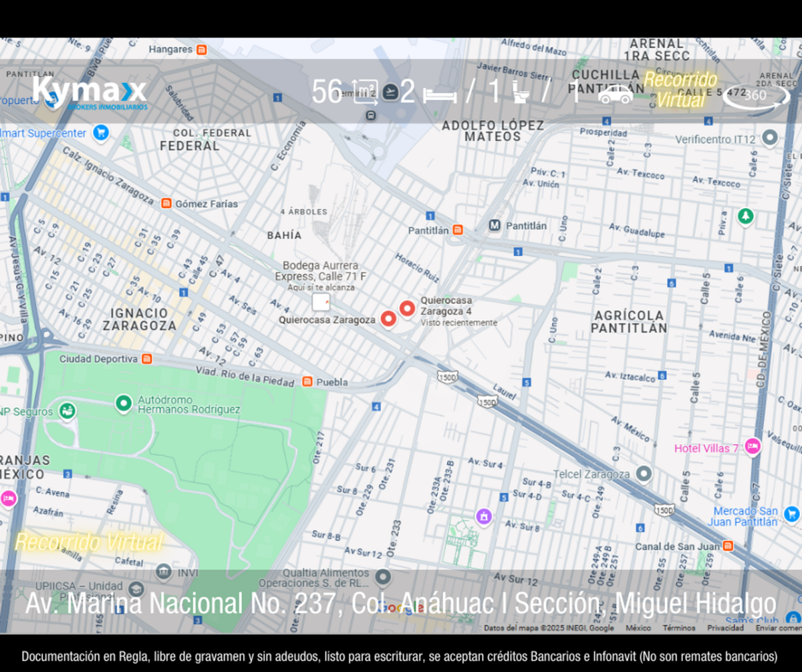Image resolution: width=802 pixels, height=672 pixels.
Task: Click the 'Av. Iztacalco' street label
Action: tap(630, 376)
